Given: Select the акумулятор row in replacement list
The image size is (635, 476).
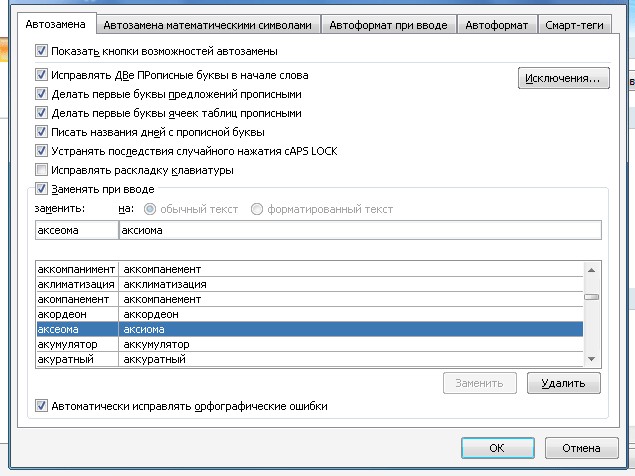Looking at the screenshot, I should click(x=75, y=344).
